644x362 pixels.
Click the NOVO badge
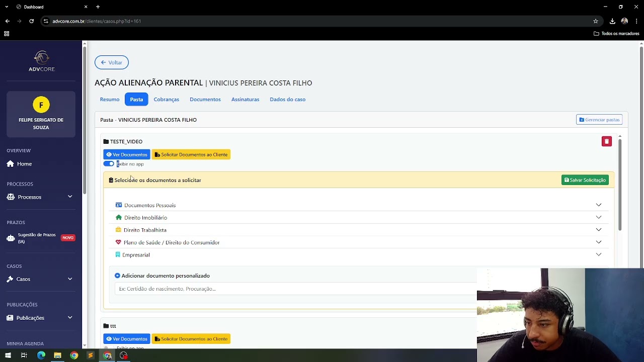(x=68, y=238)
